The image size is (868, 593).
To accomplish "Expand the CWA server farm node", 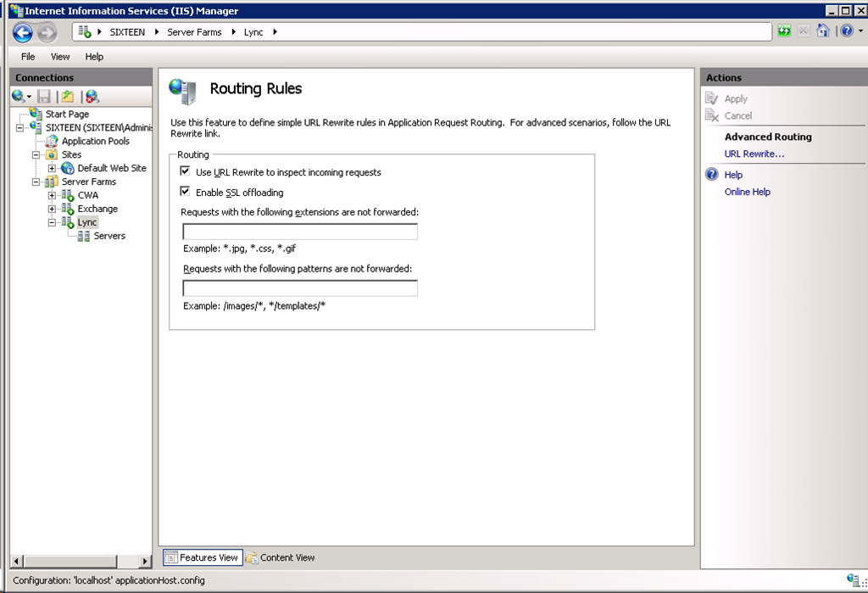I will coord(52,195).
